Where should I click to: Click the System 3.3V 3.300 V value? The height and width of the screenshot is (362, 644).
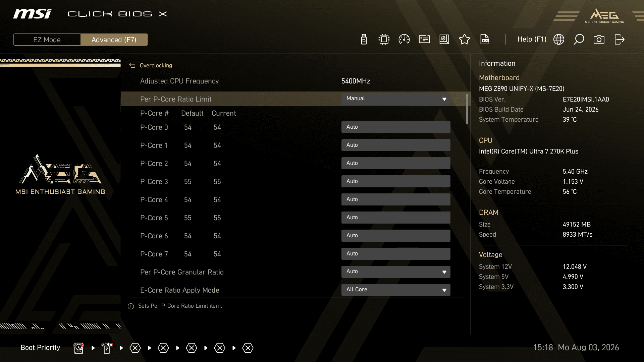pos(573,287)
